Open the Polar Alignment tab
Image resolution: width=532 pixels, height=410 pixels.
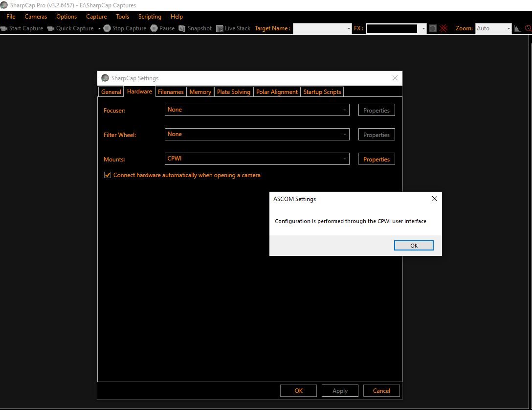tap(277, 92)
